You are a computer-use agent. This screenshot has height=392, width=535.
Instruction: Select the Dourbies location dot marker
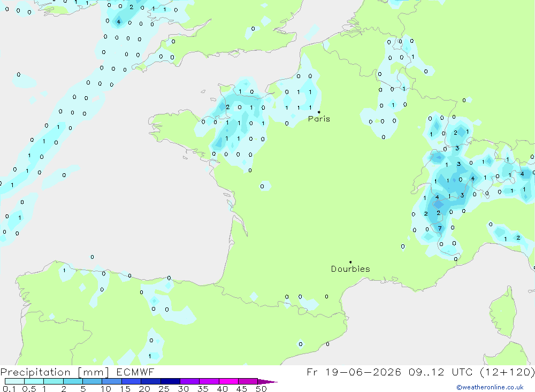click(x=350, y=262)
